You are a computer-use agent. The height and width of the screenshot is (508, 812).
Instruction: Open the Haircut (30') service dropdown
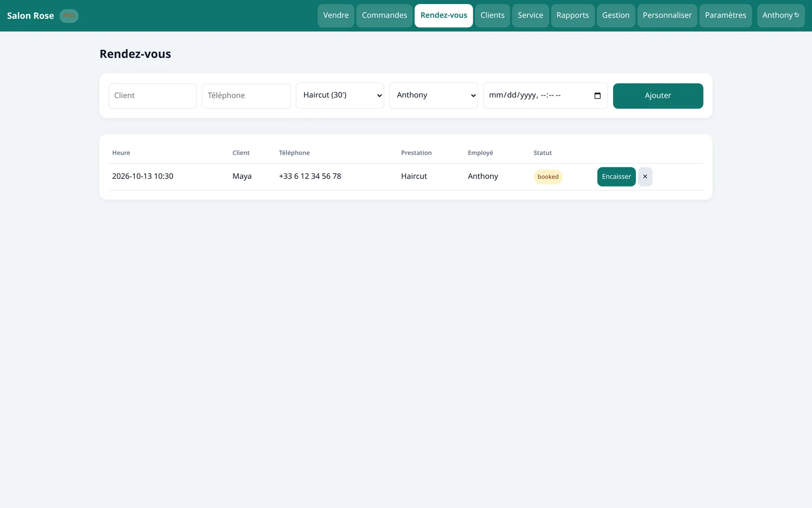pyautogui.click(x=340, y=96)
